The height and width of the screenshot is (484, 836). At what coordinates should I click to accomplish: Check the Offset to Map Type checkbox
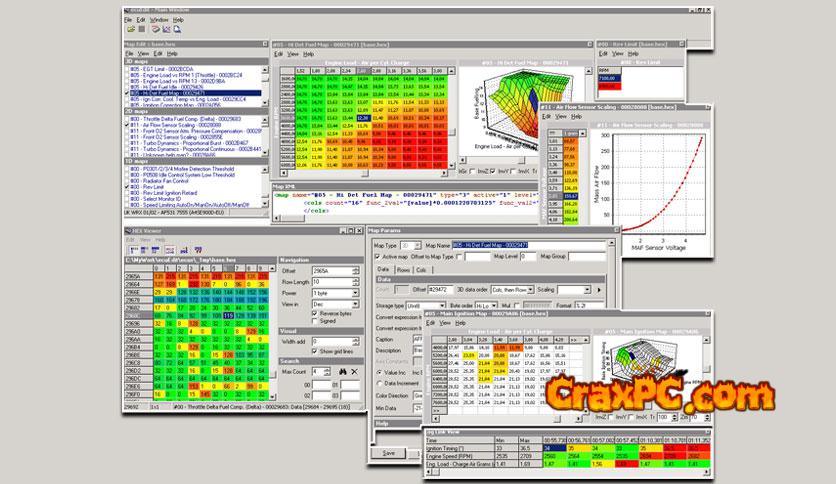(x=460, y=257)
